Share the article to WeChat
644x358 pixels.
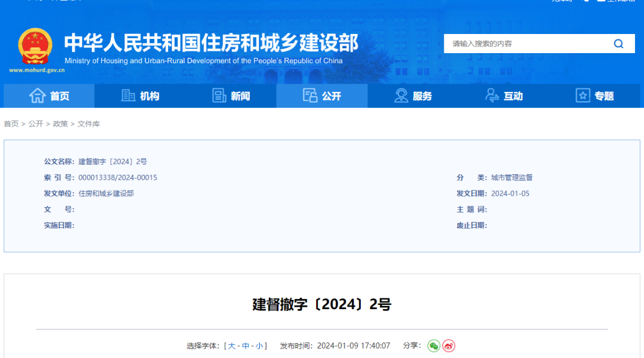[434, 345]
